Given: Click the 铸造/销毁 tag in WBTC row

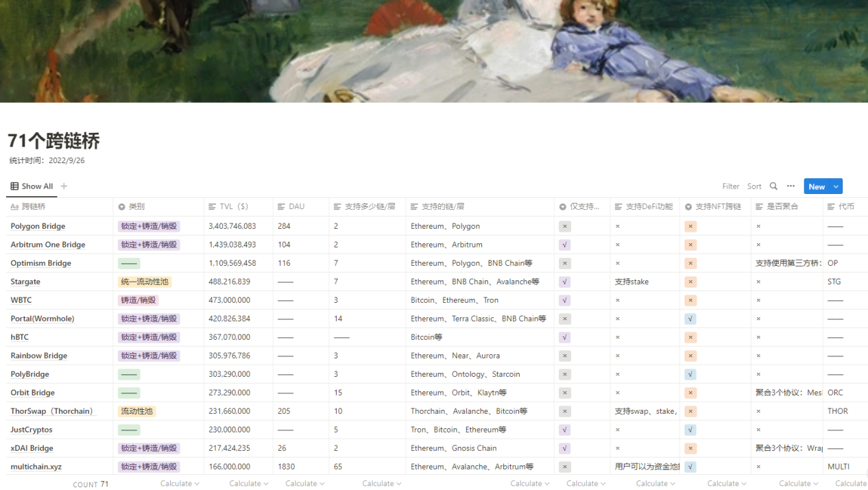Looking at the screenshot, I should [138, 300].
